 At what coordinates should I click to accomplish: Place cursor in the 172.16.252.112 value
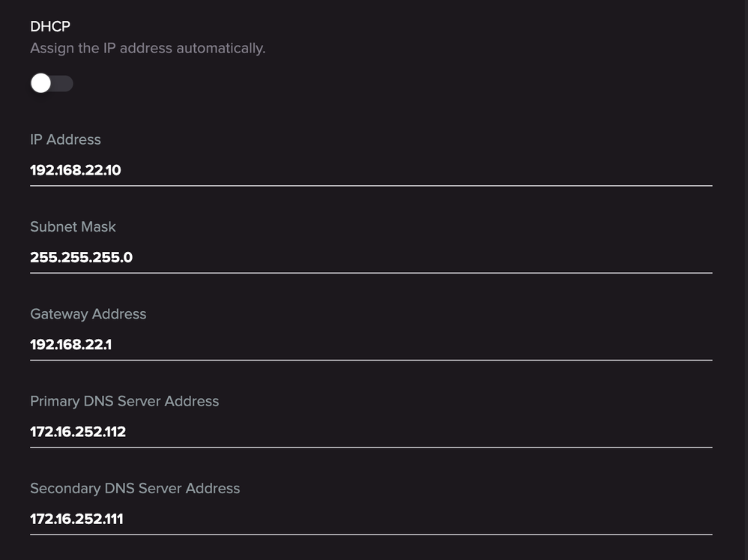[78, 432]
